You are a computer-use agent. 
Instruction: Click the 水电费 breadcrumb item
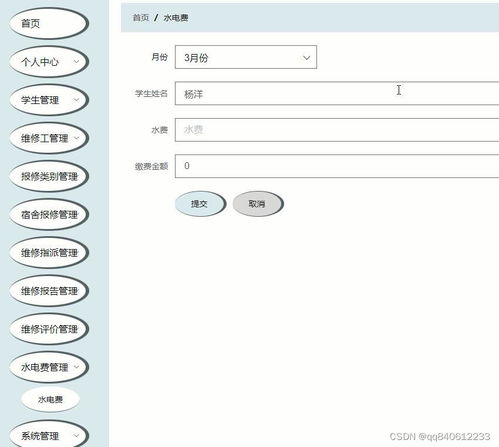176,18
